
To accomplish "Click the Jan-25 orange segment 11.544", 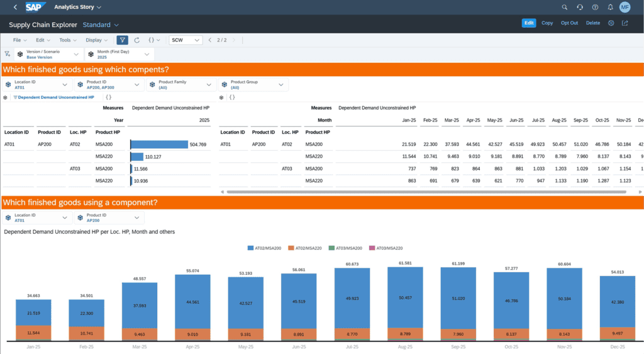I will [33, 333].
